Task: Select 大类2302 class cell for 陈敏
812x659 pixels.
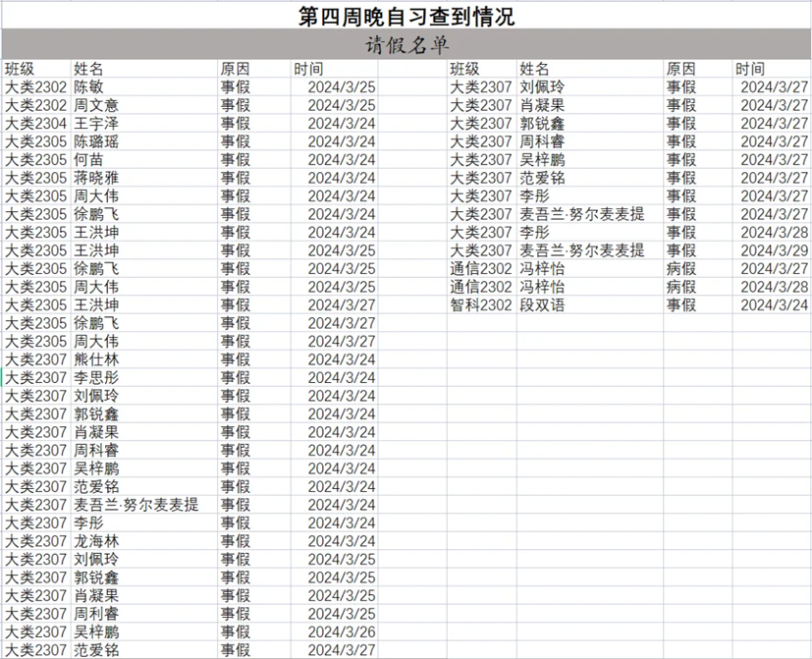Action: (x=35, y=86)
